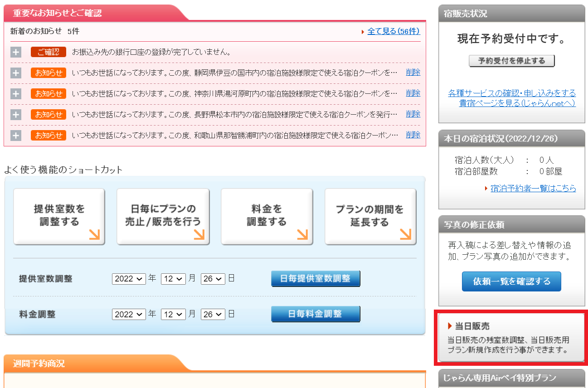The width and height of the screenshot is (588, 388).
Task: Click the 日毎提供室数調整 button
Action: tap(316, 279)
